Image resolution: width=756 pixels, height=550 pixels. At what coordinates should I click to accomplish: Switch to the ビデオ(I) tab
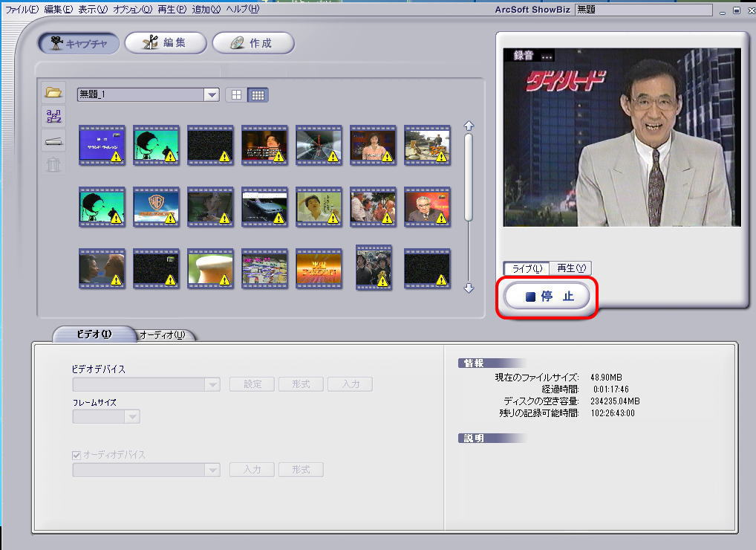(x=94, y=334)
